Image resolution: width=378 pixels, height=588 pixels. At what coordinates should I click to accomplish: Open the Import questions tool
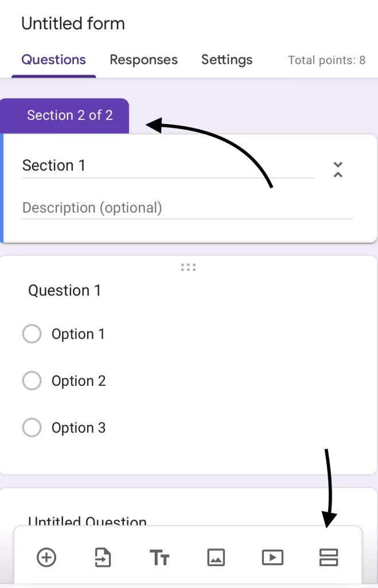point(103,557)
